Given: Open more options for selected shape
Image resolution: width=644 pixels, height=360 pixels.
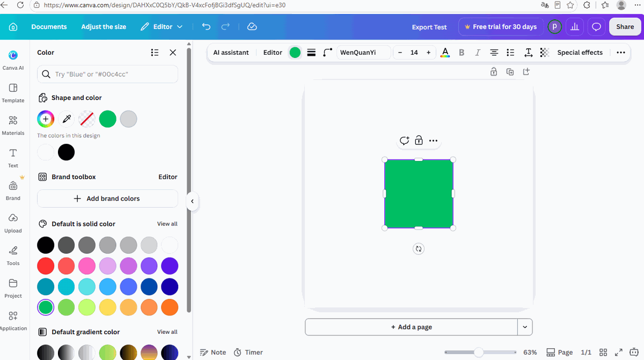Looking at the screenshot, I should (x=434, y=141).
